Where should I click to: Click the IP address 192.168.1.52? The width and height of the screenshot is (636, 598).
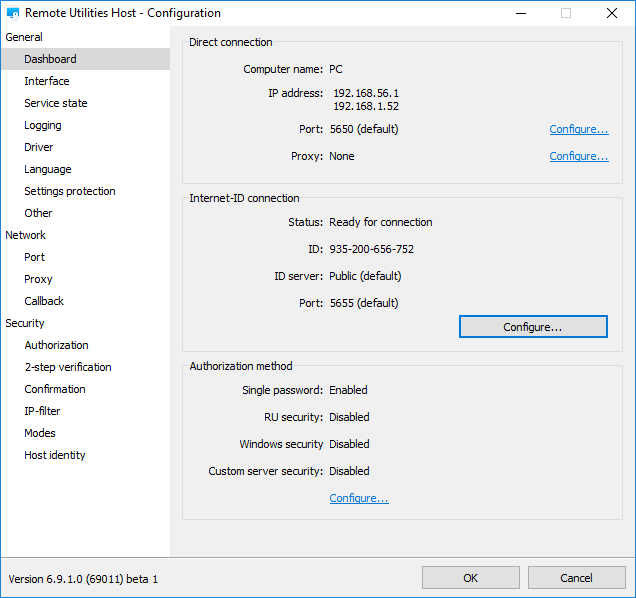pyautogui.click(x=366, y=106)
